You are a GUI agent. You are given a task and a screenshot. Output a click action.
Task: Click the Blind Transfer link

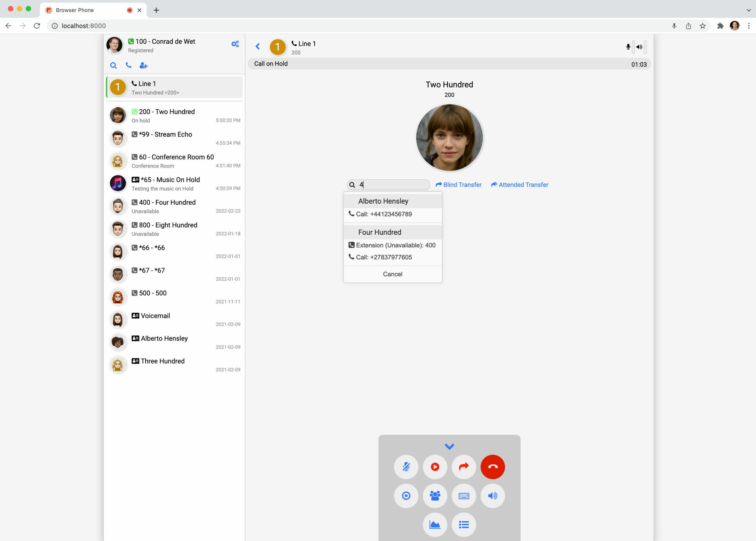click(x=458, y=185)
